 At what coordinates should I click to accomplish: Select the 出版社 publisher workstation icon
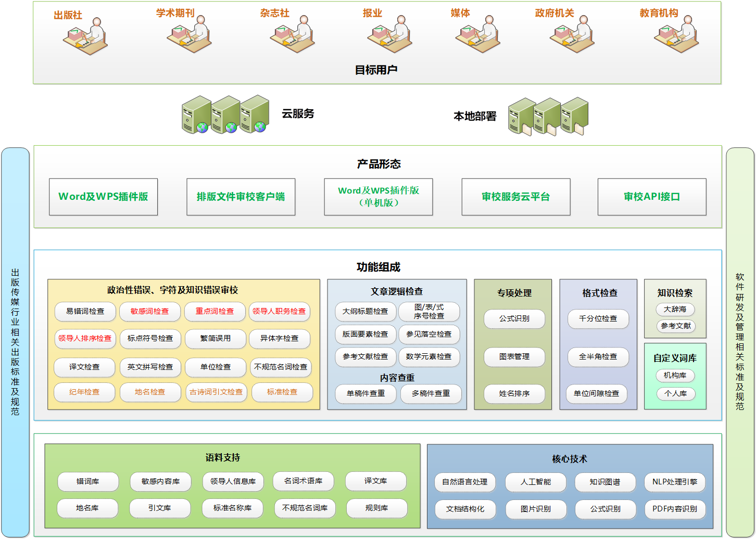85,36
